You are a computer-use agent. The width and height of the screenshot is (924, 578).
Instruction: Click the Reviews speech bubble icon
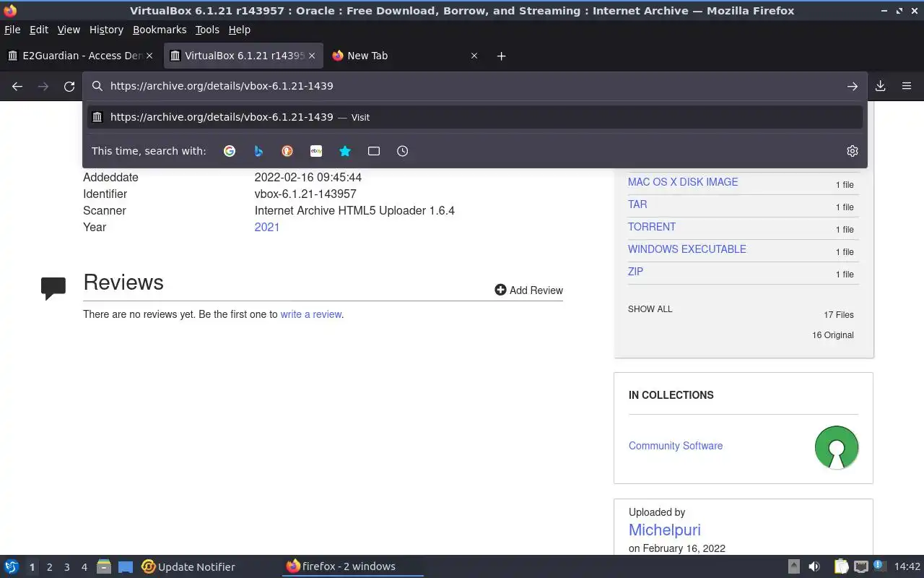pos(53,288)
